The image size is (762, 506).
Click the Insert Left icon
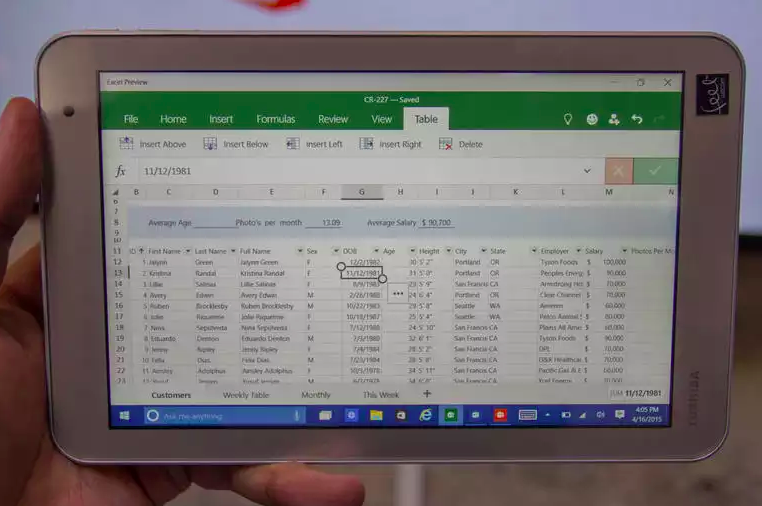(x=293, y=143)
